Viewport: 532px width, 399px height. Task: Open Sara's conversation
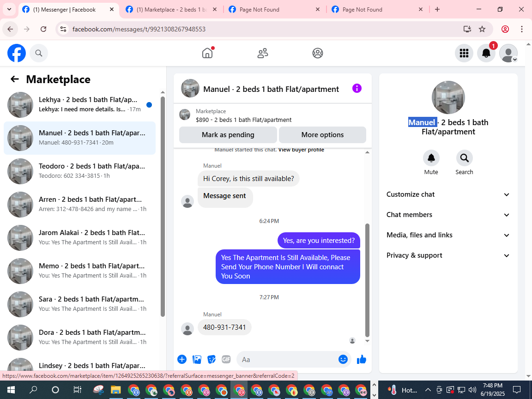80,304
